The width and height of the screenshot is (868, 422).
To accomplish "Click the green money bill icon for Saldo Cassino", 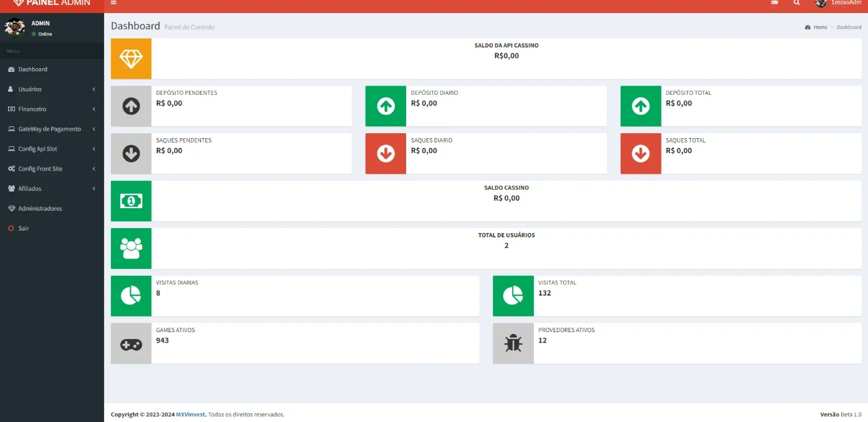I will (131, 201).
